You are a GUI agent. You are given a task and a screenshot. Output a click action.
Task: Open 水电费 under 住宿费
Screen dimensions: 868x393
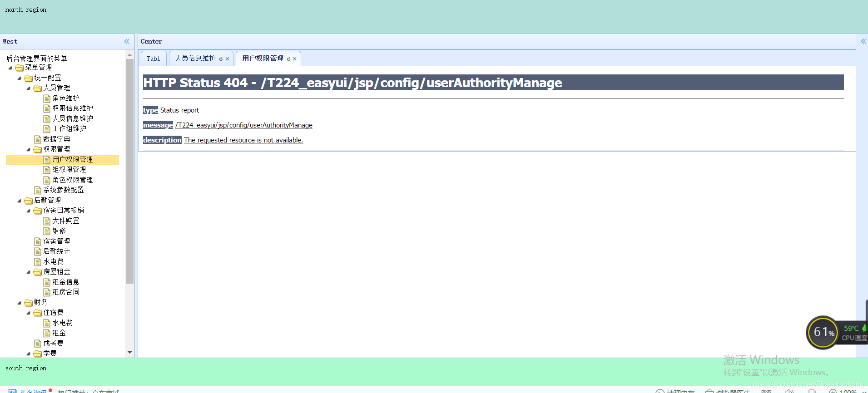(62, 323)
